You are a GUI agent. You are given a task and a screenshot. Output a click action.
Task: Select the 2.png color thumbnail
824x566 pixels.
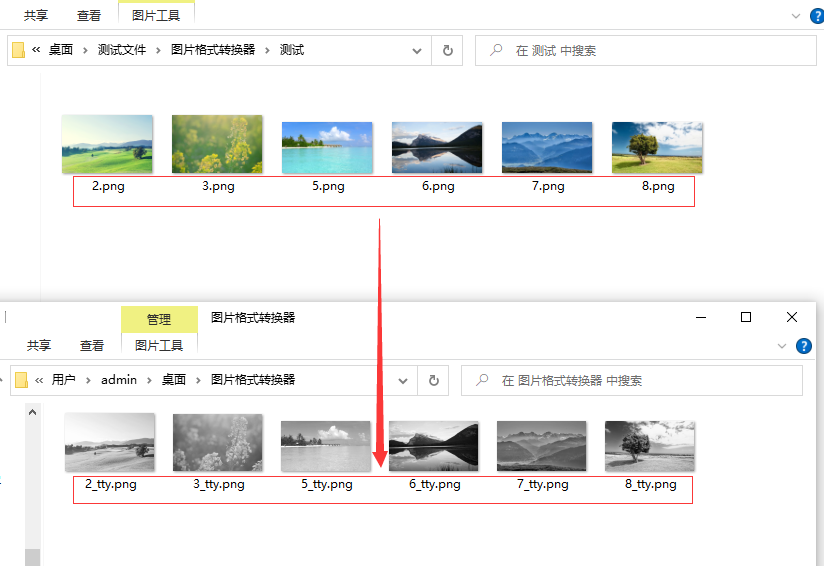click(x=107, y=144)
